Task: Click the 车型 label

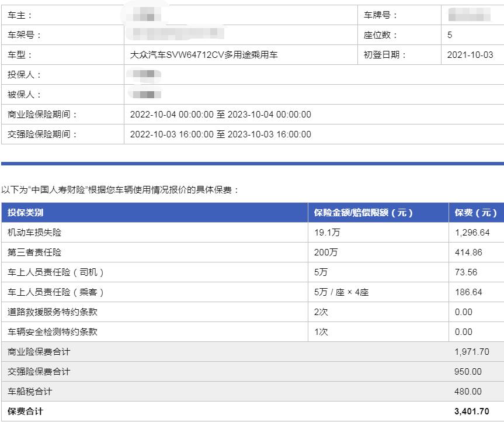Action: (20, 55)
